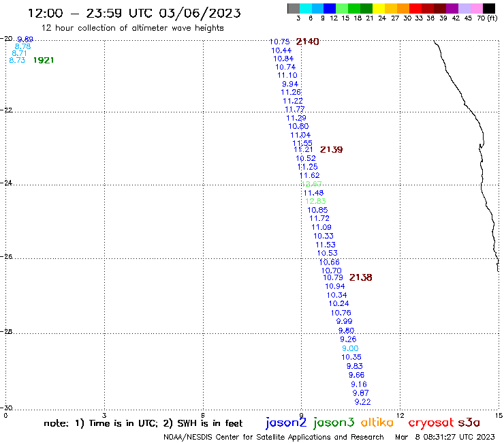Click the latitude axis label -28
The image size is (504, 443).
(x=6, y=331)
